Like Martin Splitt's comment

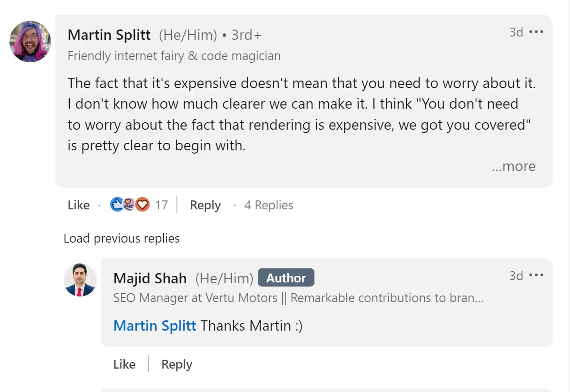click(x=78, y=205)
